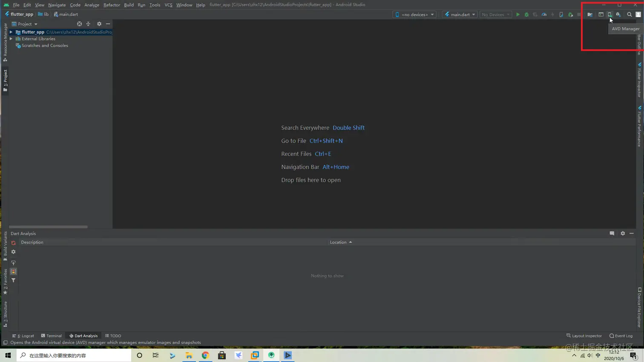The image size is (644, 362).
Task: Profile the app with the Profiler icon
Action: (x=544, y=14)
